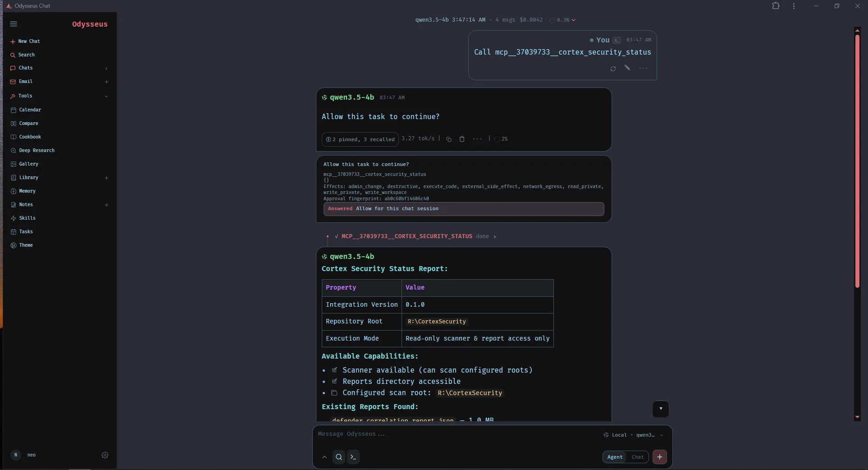Collapse the Tools section chevron

point(106,96)
